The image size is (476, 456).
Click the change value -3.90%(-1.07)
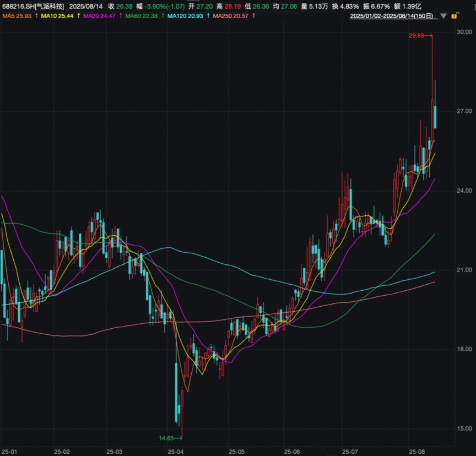(x=165, y=7)
